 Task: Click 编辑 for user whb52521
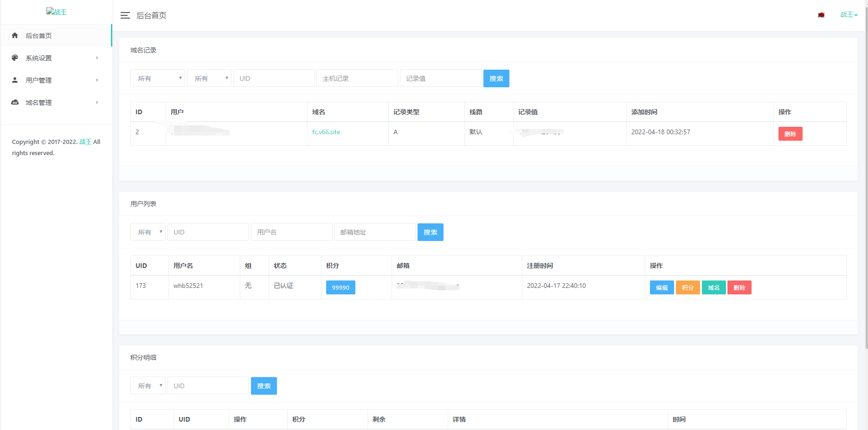pos(662,287)
